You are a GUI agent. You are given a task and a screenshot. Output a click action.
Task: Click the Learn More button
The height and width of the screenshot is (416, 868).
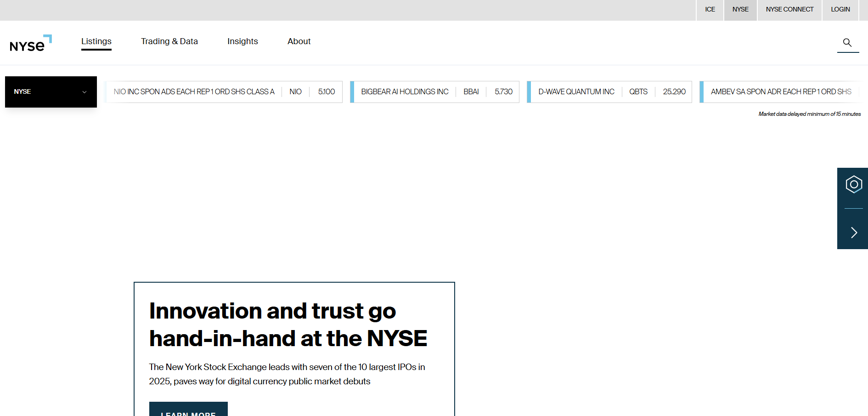coord(188,410)
